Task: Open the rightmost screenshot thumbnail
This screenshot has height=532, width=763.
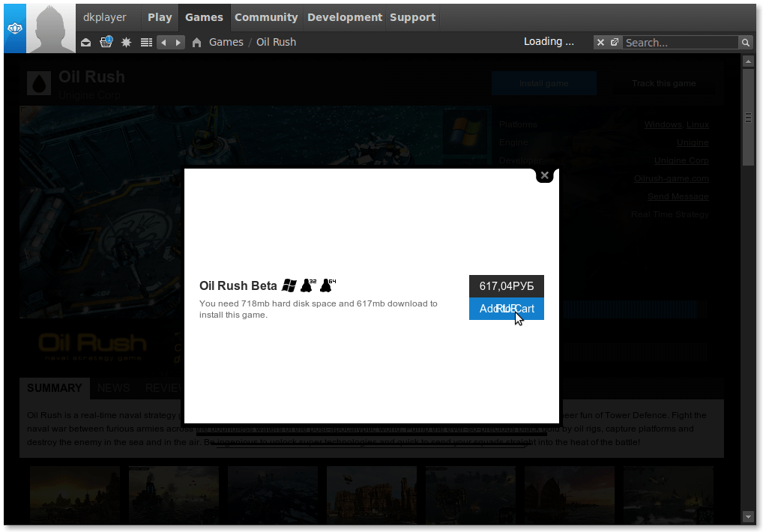Action: tap(668, 495)
